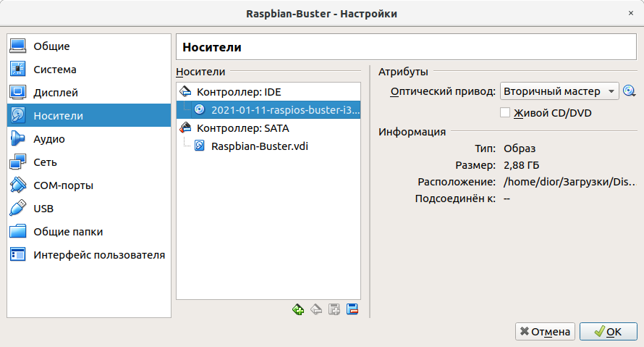Open the Система settings category

(x=89, y=70)
